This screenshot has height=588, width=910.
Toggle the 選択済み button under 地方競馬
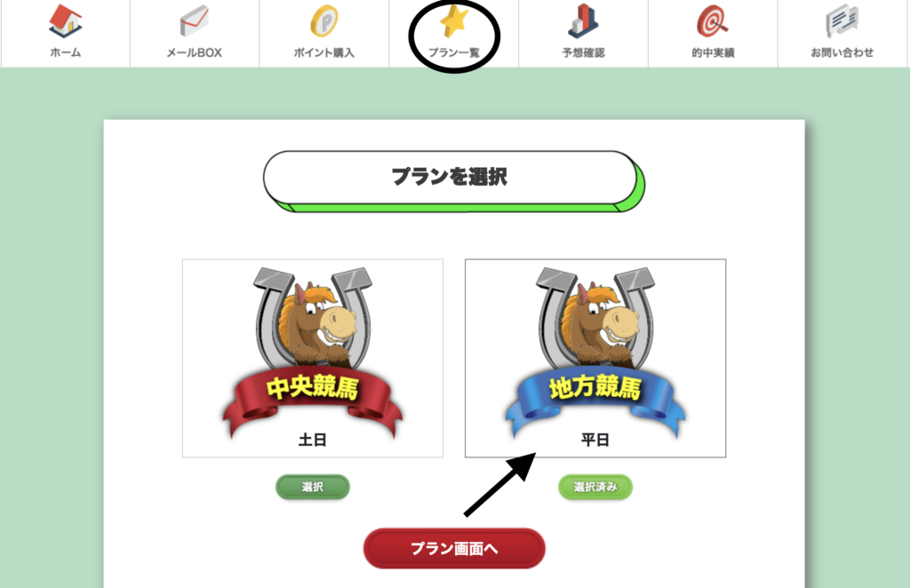[595, 487]
